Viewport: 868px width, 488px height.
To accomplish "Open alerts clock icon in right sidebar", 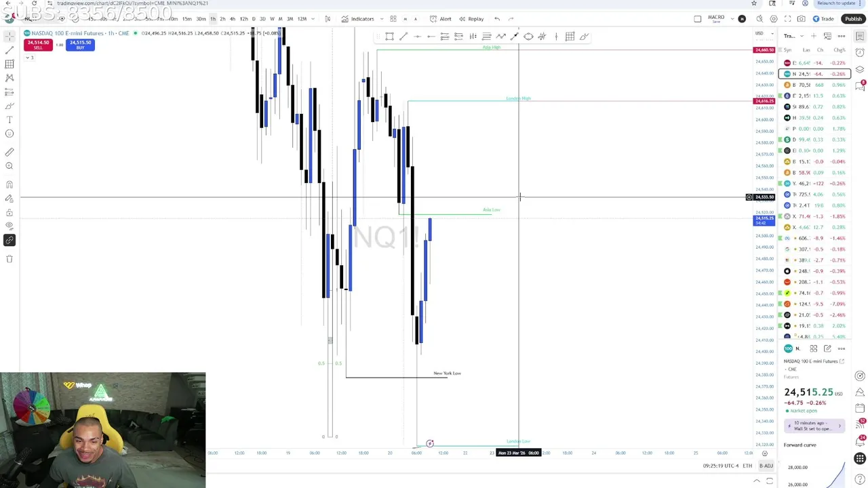I will [x=860, y=52].
